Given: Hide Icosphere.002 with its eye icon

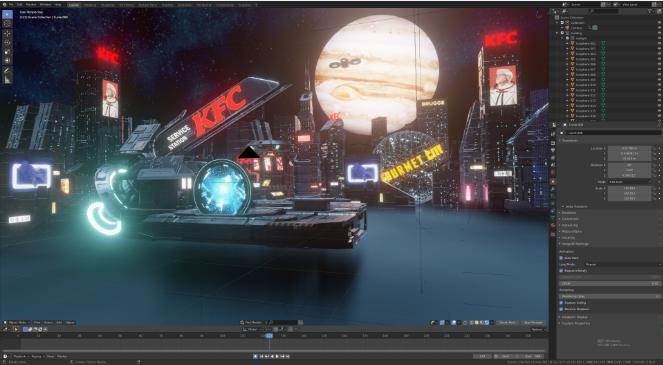Looking at the screenshot, I should (x=659, y=43).
